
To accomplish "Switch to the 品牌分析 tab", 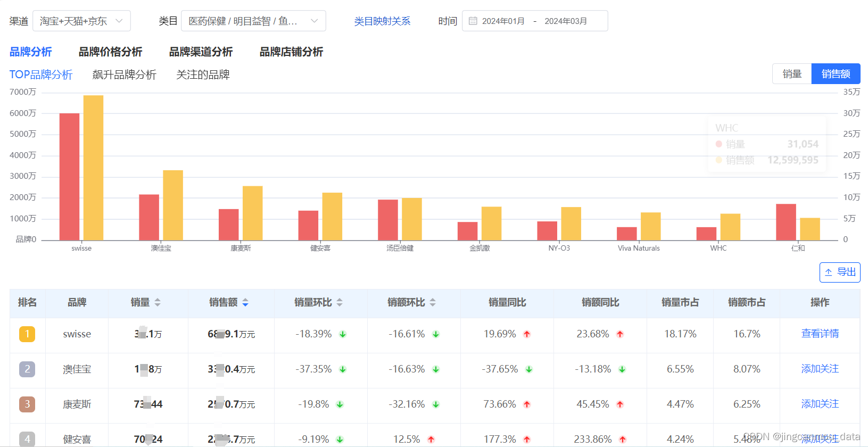I will point(30,52).
